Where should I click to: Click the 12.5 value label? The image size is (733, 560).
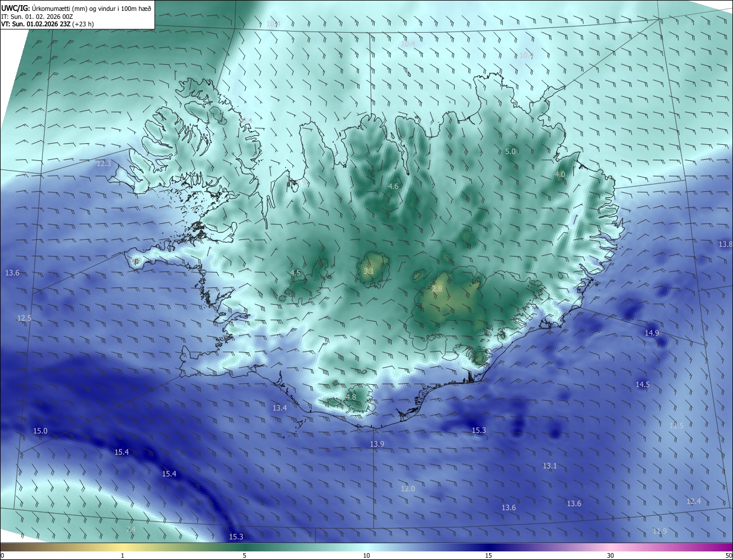coord(24,318)
